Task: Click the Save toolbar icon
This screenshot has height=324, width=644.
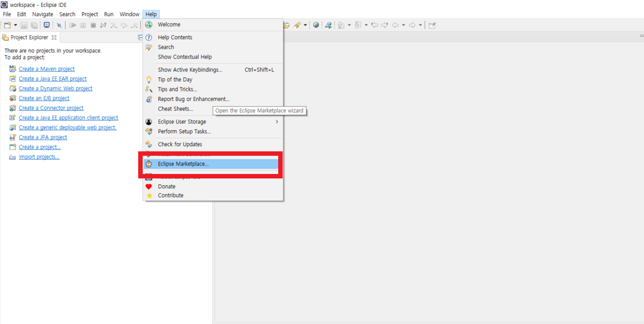Action: pyautogui.click(x=24, y=25)
